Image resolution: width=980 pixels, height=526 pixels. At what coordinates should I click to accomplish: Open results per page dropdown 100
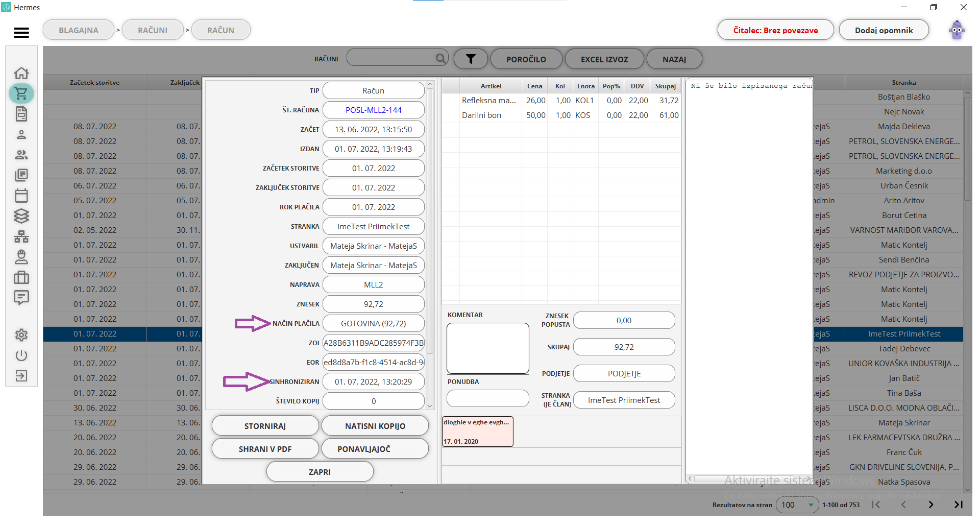point(797,505)
